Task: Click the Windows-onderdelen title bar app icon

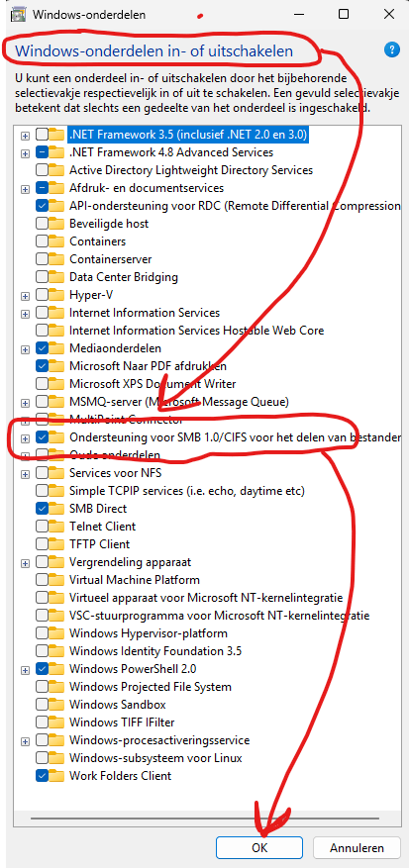Action: (19, 14)
